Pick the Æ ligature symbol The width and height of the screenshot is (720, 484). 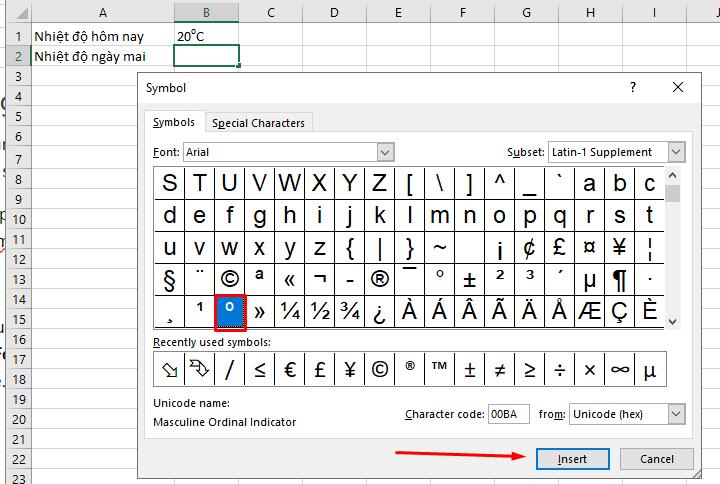pos(590,312)
